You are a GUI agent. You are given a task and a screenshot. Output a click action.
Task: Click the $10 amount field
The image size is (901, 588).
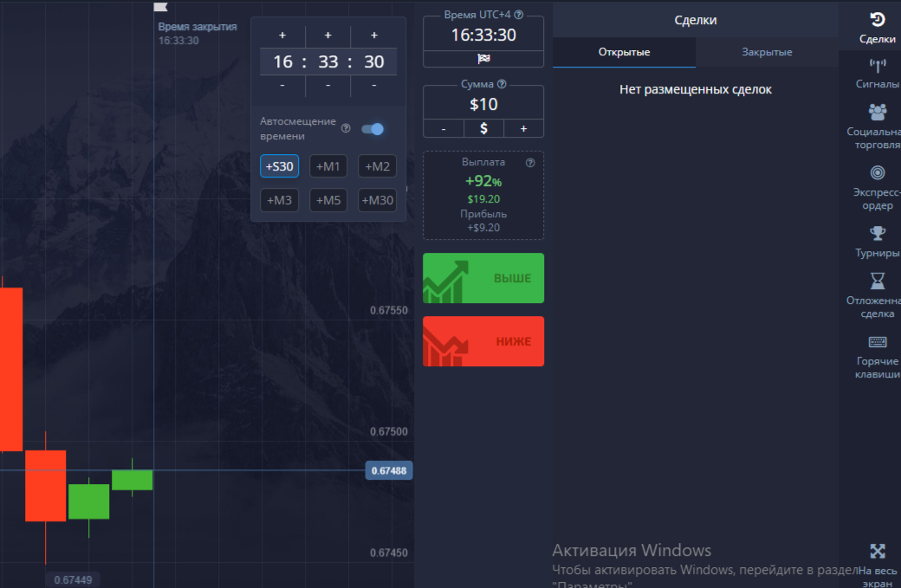tap(483, 105)
